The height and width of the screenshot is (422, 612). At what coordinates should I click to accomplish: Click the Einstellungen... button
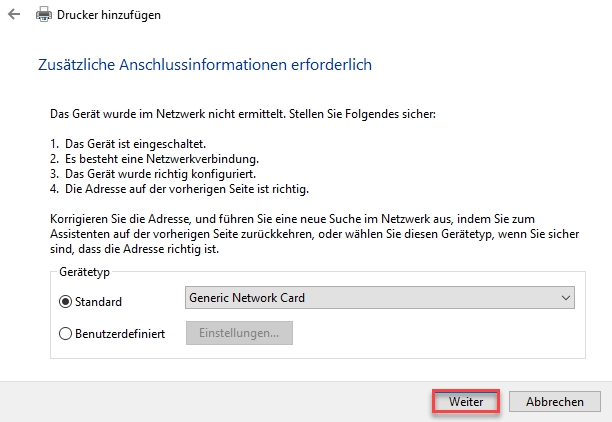tap(239, 333)
